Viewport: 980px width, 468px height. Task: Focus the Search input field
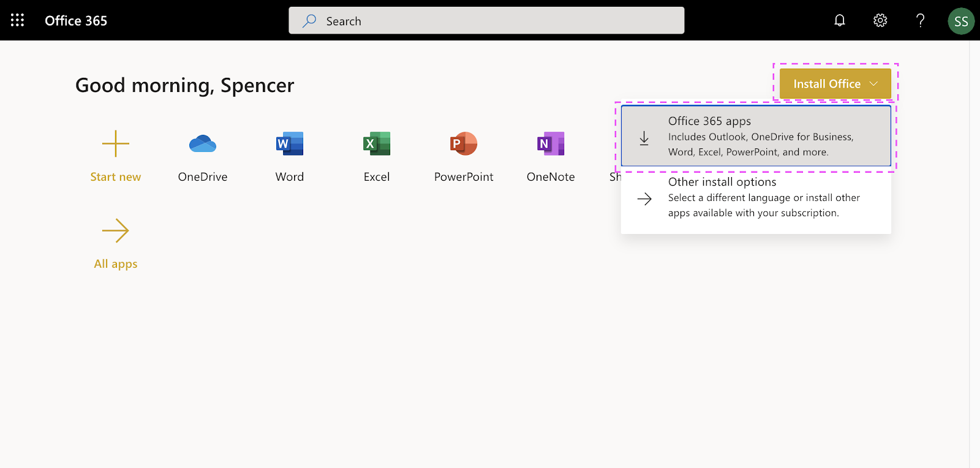[x=486, y=21]
